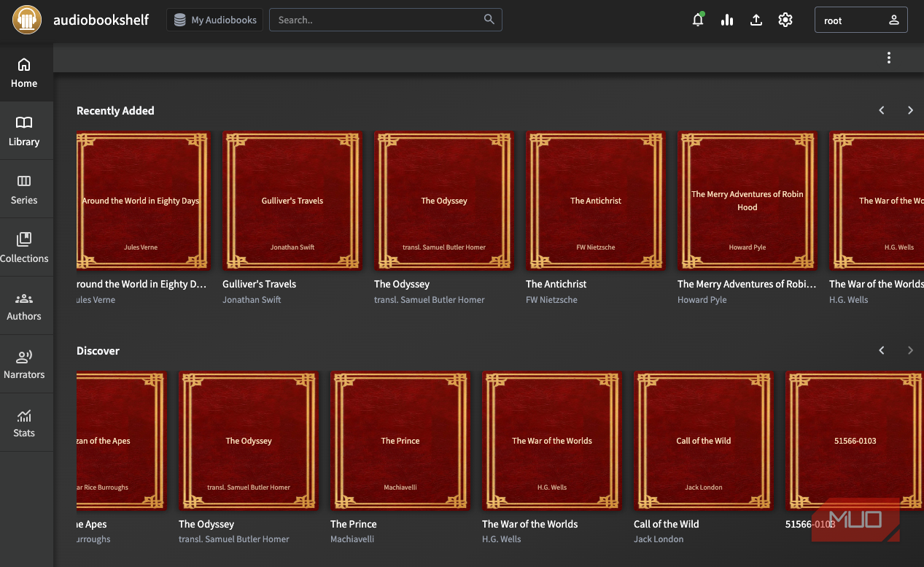Open the My Audiobooks library selector
The height and width of the screenshot is (567, 924).
point(214,20)
